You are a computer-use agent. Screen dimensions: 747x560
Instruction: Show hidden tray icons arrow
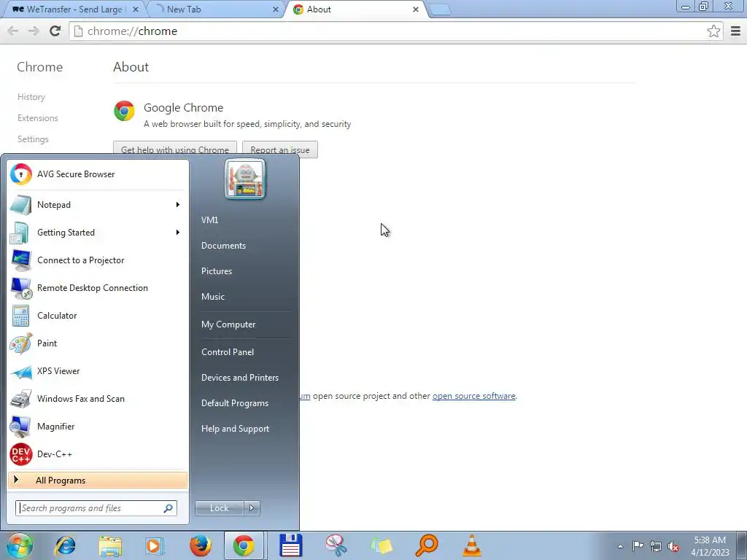(620, 546)
